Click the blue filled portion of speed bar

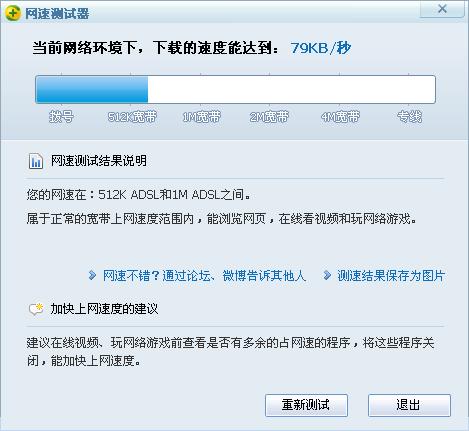pyautogui.click(x=92, y=89)
